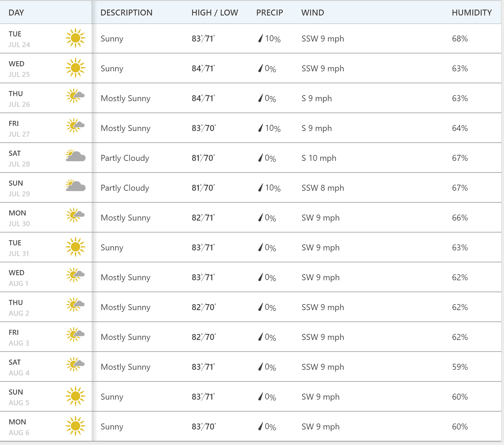Click the sun icon for Tue Jul 31
This screenshot has height=445, width=504.
[x=76, y=247]
